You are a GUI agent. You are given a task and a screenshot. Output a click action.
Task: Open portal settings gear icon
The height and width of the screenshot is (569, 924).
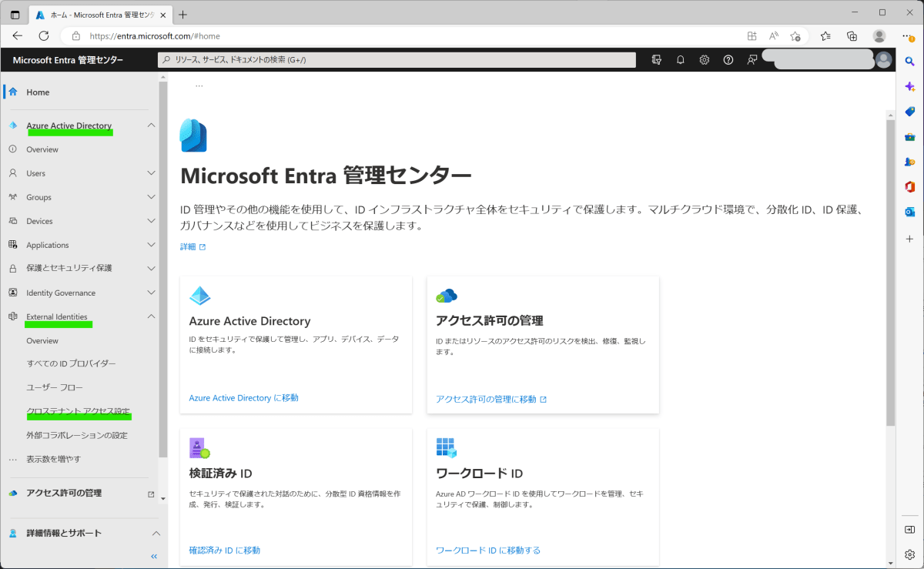pos(705,60)
